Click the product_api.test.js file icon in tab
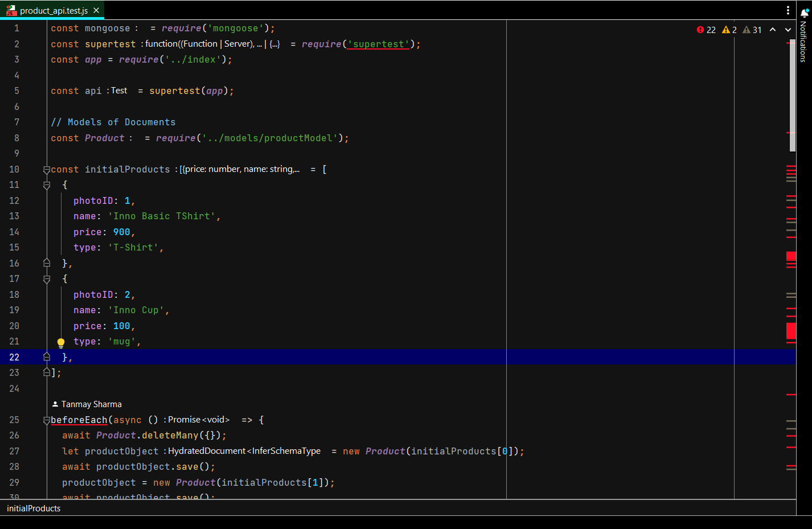 (x=11, y=10)
